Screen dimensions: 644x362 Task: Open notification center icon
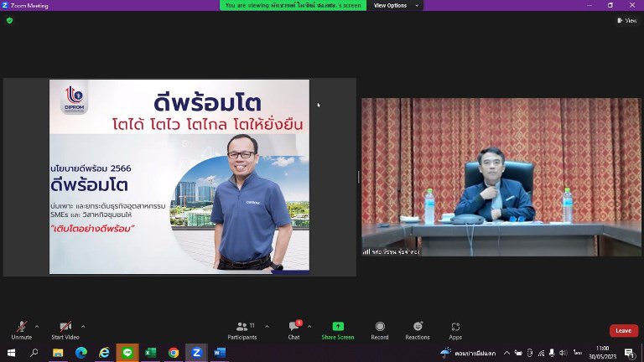[630, 353]
